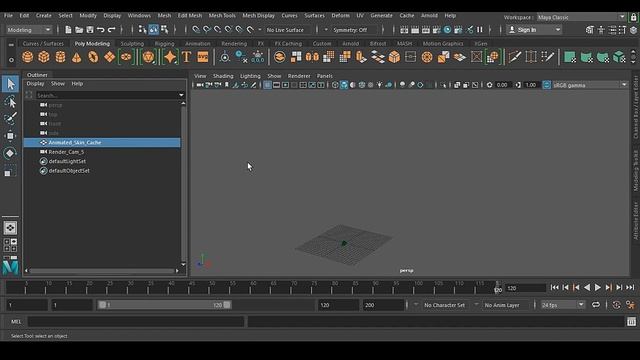
Task: Click the New Scene icon
Action: pyautogui.click(x=68, y=30)
